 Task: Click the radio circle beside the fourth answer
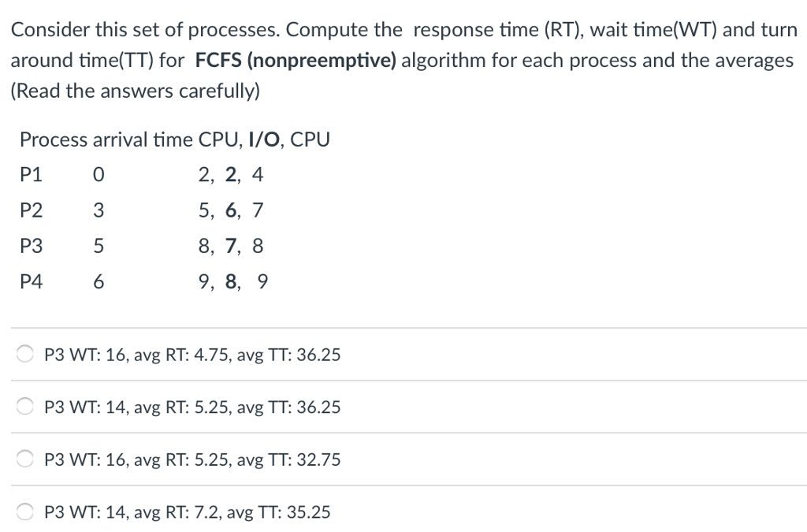pos(24,510)
